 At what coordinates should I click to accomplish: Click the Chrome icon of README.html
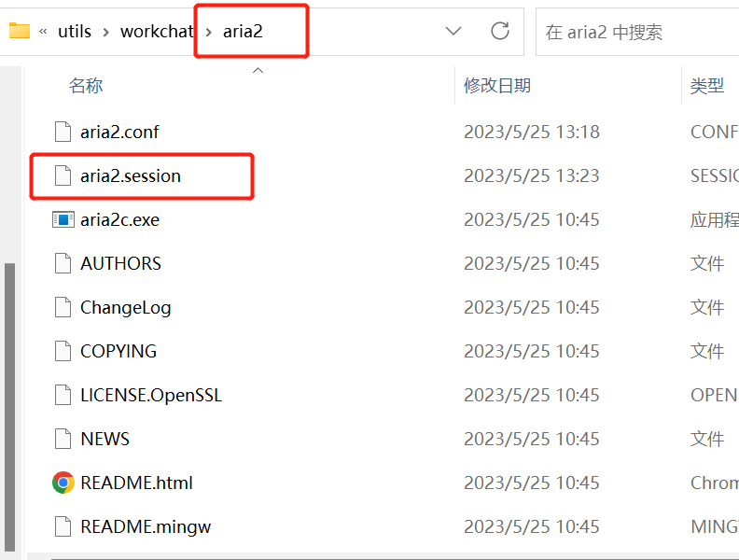[x=63, y=483]
